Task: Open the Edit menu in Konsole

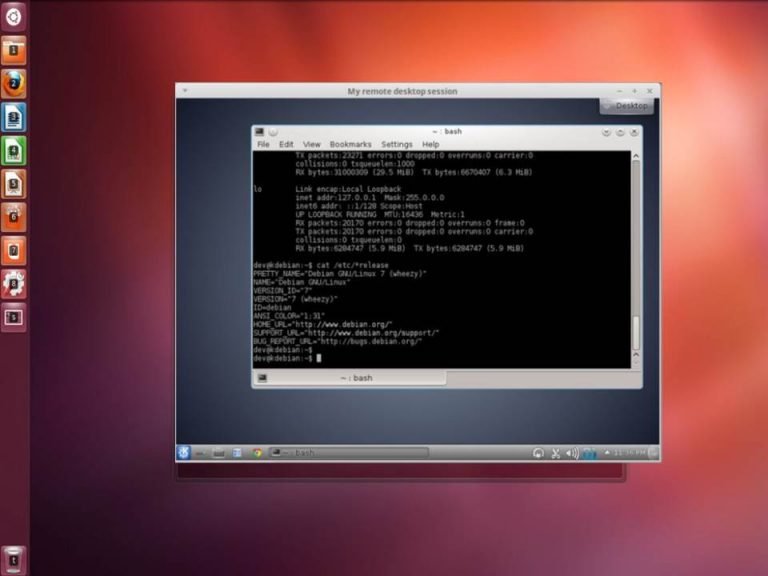Action: 286,144
